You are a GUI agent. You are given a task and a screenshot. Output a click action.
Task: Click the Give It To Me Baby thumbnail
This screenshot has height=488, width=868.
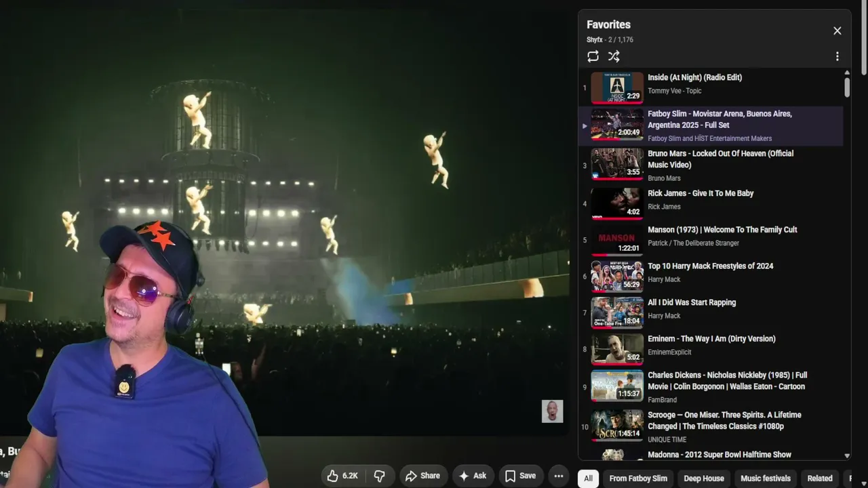click(x=617, y=204)
